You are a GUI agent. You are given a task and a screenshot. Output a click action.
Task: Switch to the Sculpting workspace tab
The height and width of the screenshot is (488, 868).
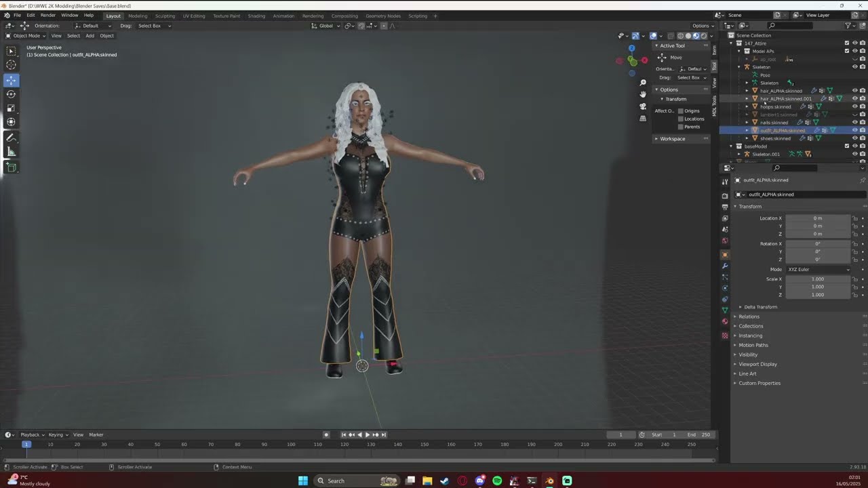(x=165, y=16)
